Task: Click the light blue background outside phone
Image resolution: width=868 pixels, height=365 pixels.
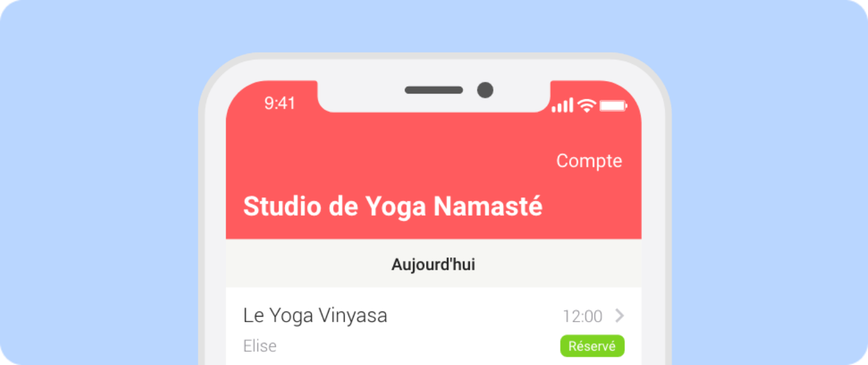Action: pyautogui.click(x=97, y=182)
